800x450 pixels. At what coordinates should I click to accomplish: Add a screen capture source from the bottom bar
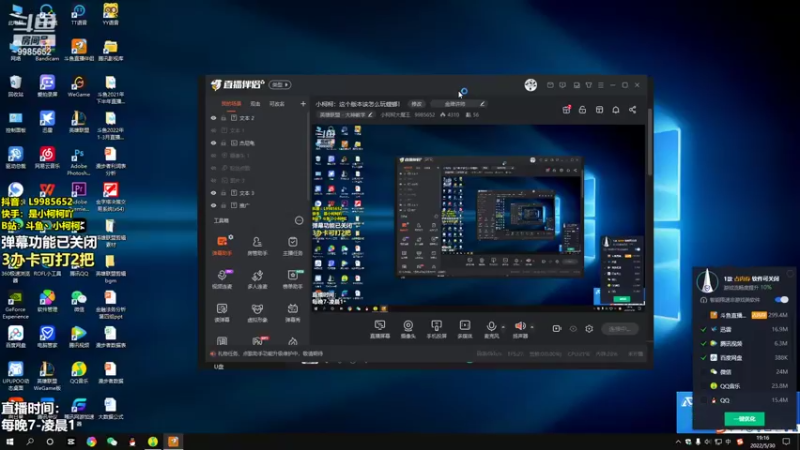point(380,329)
